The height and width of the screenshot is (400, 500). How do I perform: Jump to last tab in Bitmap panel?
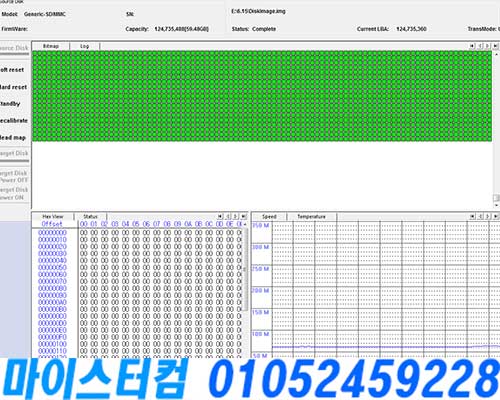(495, 46)
